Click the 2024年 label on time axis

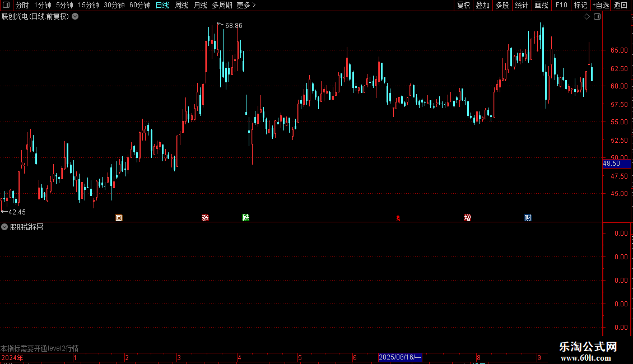tap(12, 357)
